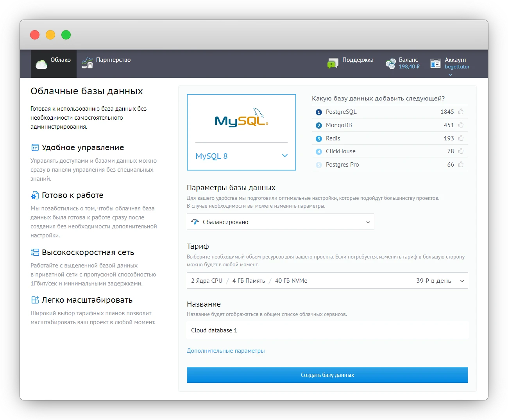Like Redis using the thumbs-up icon
508x420 pixels.
click(x=461, y=138)
